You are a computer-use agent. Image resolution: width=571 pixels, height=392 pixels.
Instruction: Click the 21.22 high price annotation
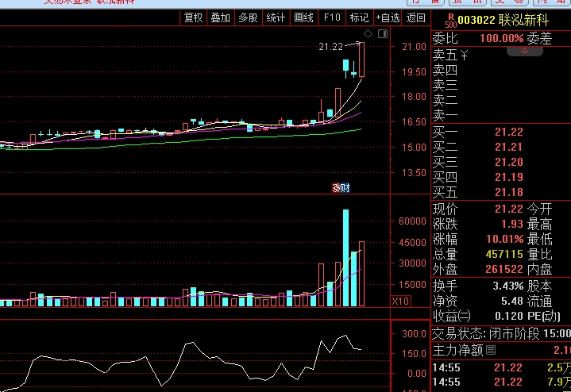[330, 47]
